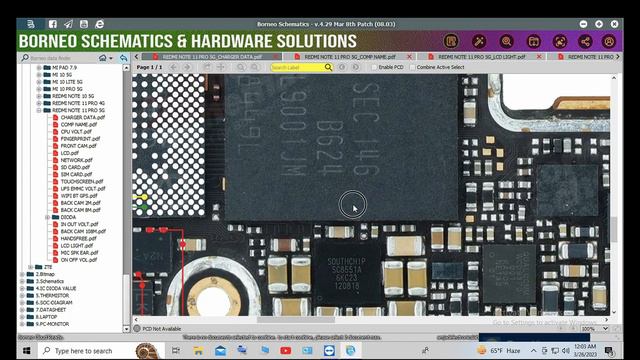
Task: Go to previous page arrow in the PDF toolbar
Action: (173, 67)
